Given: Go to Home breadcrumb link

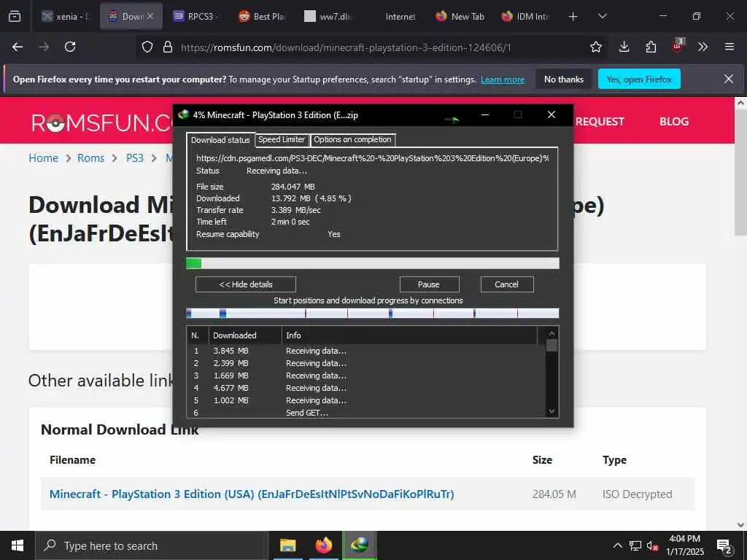Looking at the screenshot, I should coord(43,158).
